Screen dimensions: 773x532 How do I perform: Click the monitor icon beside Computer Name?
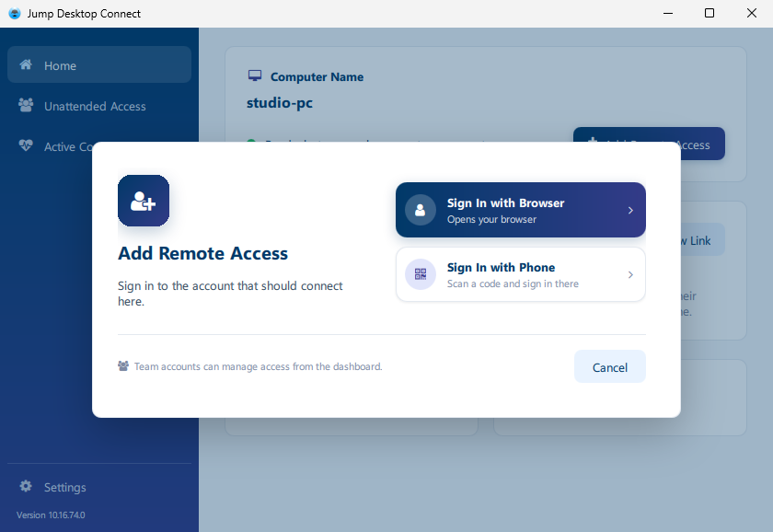point(255,75)
